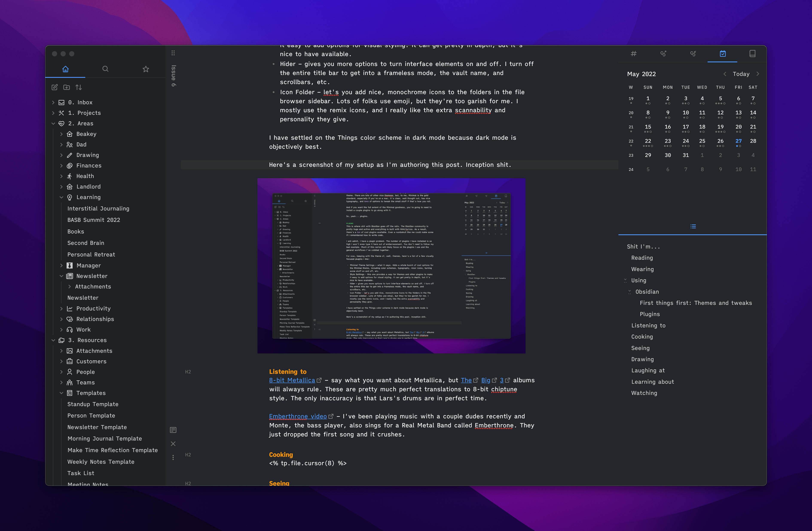Click the embedded setup screenshot image

point(391,266)
